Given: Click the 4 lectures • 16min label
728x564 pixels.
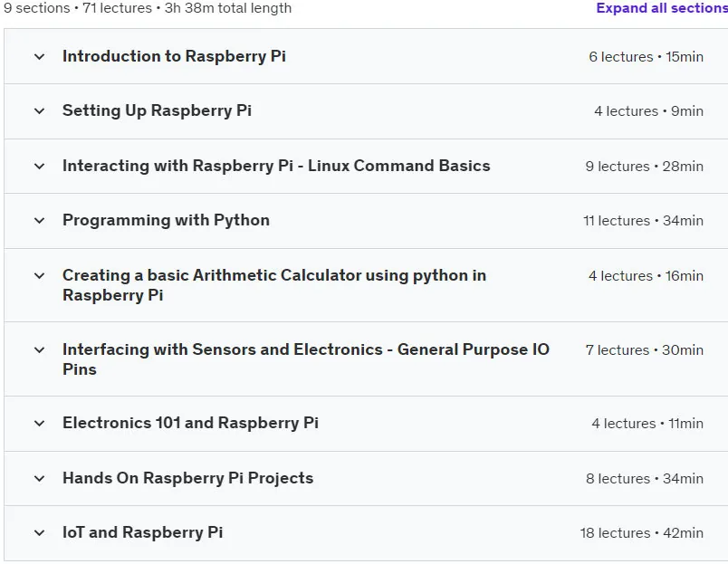Looking at the screenshot, I should (646, 276).
